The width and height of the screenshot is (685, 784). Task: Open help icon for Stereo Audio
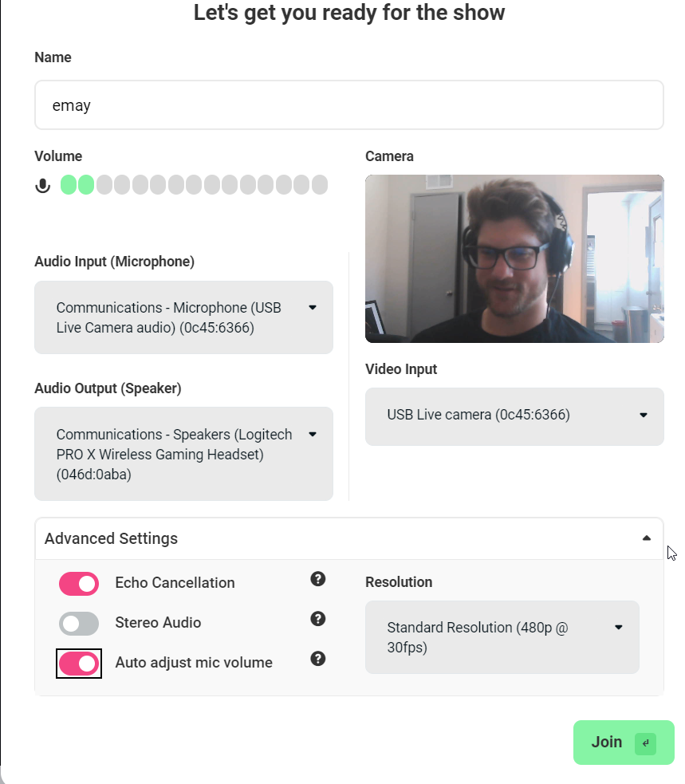click(x=318, y=619)
